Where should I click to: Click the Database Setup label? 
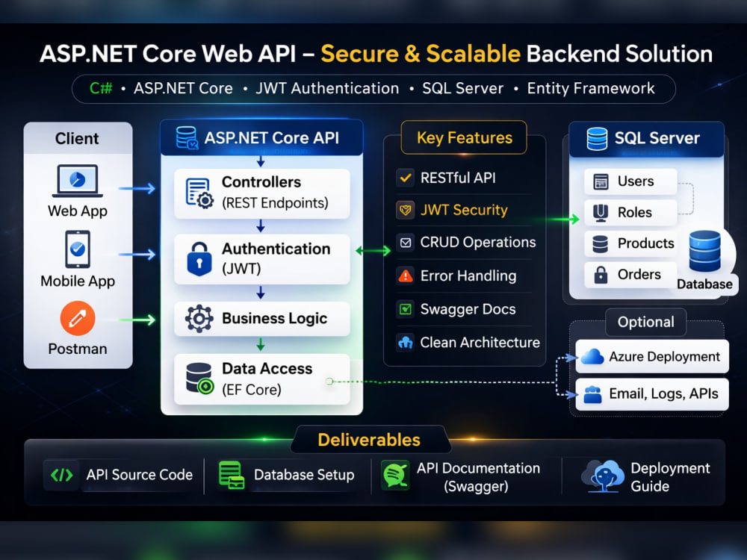coord(304,475)
